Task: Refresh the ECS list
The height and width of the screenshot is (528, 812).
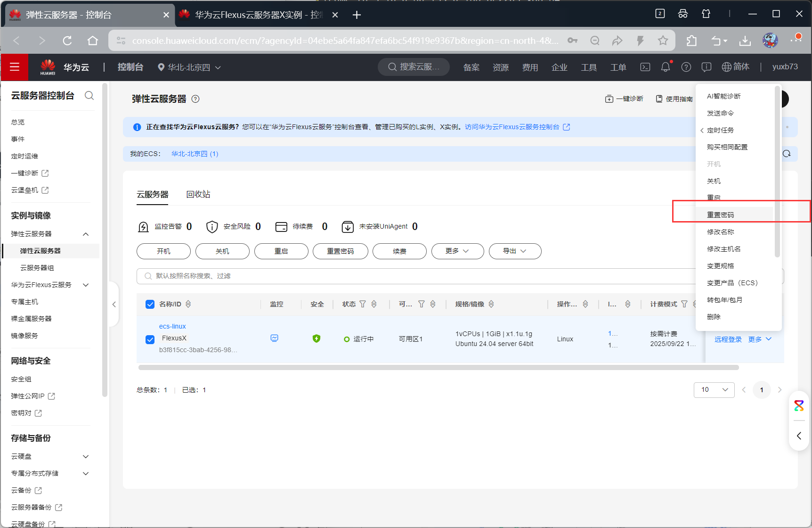Action: click(x=787, y=154)
